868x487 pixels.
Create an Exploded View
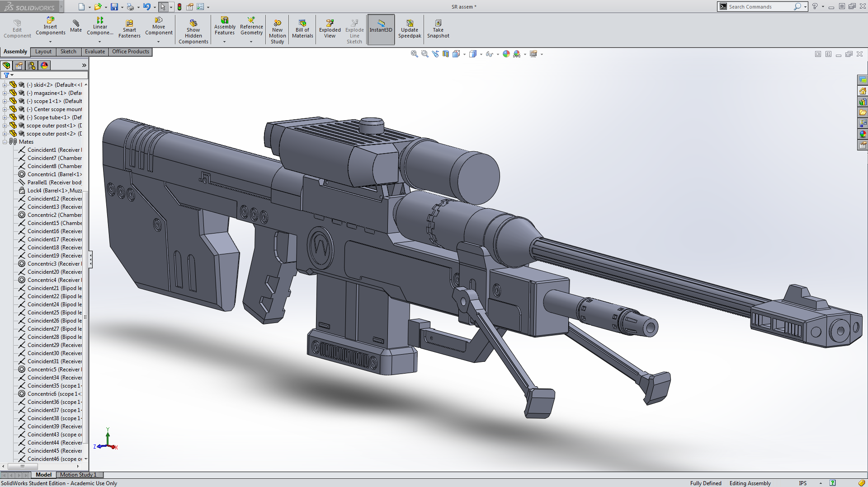point(330,29)
